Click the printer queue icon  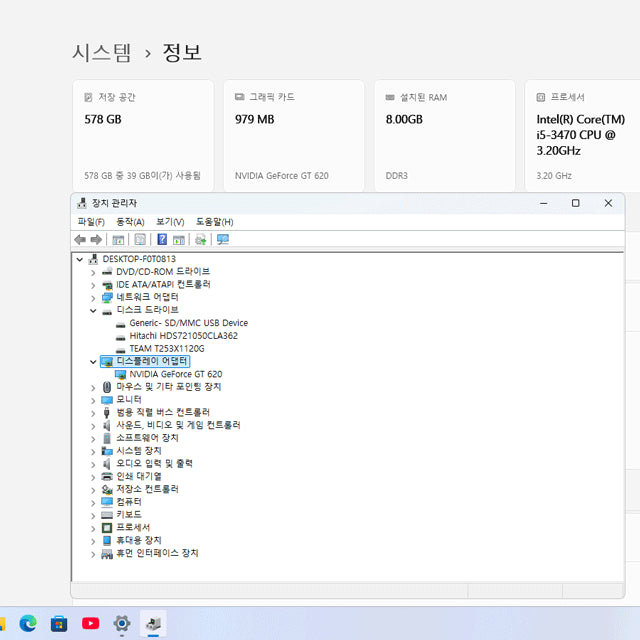coord(107,476)
